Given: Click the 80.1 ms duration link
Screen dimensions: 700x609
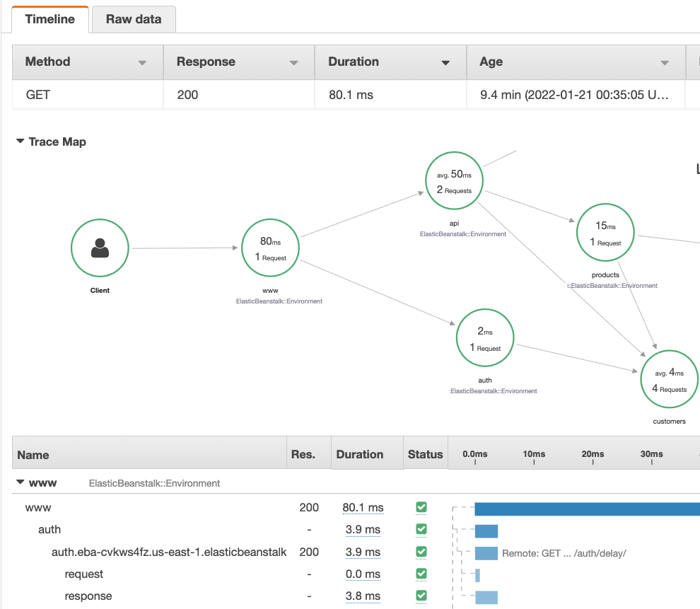Looking at the screenshot, I should (363, 507).
